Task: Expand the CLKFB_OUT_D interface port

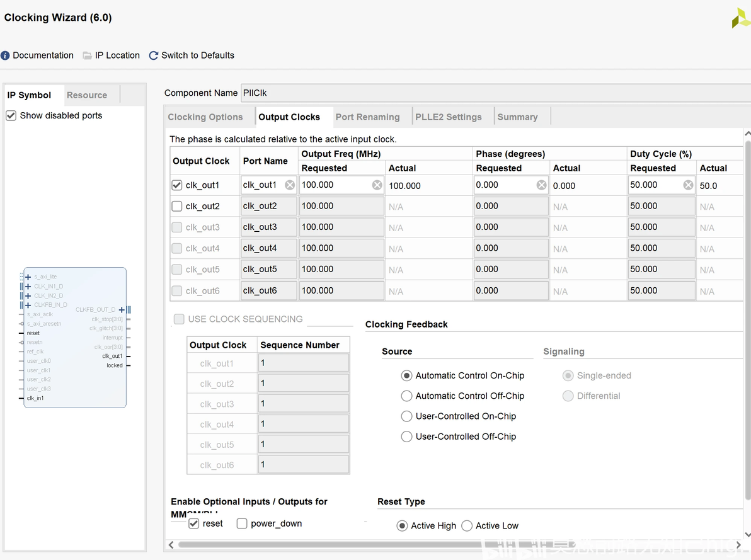Action: pos(122,310)
